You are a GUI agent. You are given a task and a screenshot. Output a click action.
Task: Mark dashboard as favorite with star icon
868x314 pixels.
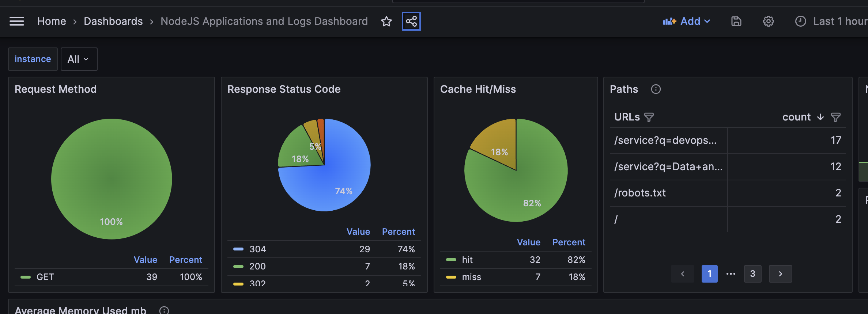click(386, 21)
